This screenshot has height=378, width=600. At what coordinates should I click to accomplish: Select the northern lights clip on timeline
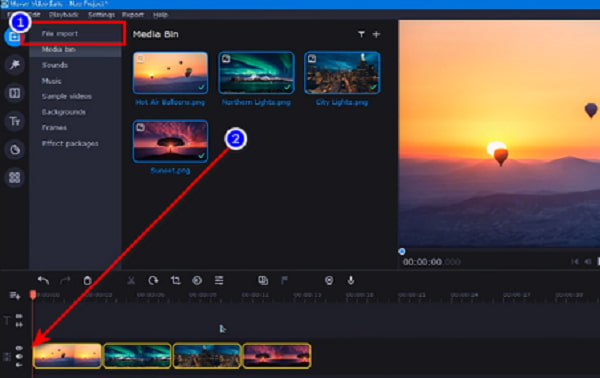[137, 355]
